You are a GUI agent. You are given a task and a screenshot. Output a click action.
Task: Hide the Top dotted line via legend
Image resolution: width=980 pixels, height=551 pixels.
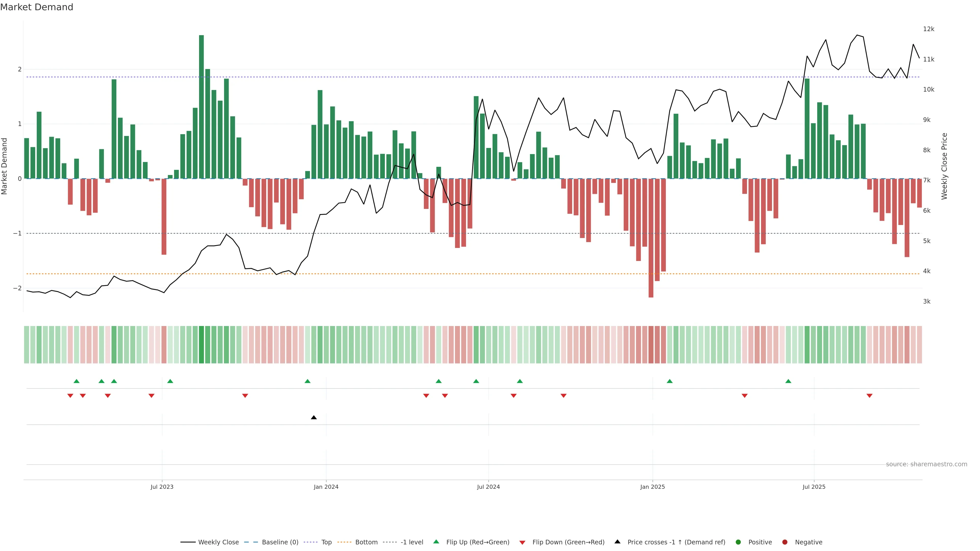click(326, 542)
